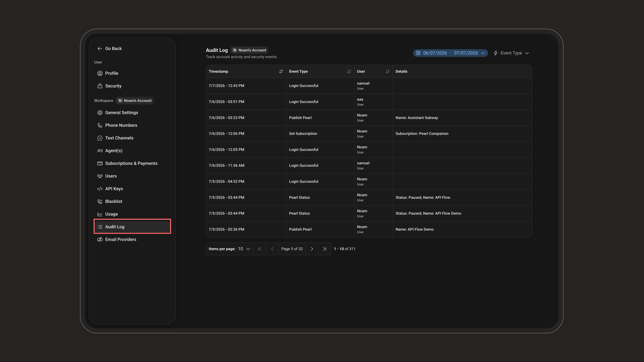Image resolution: width=644 pixels, height=362 pixels.
Task: Open the date range dropdown chevron
Action: coord(483,53)
